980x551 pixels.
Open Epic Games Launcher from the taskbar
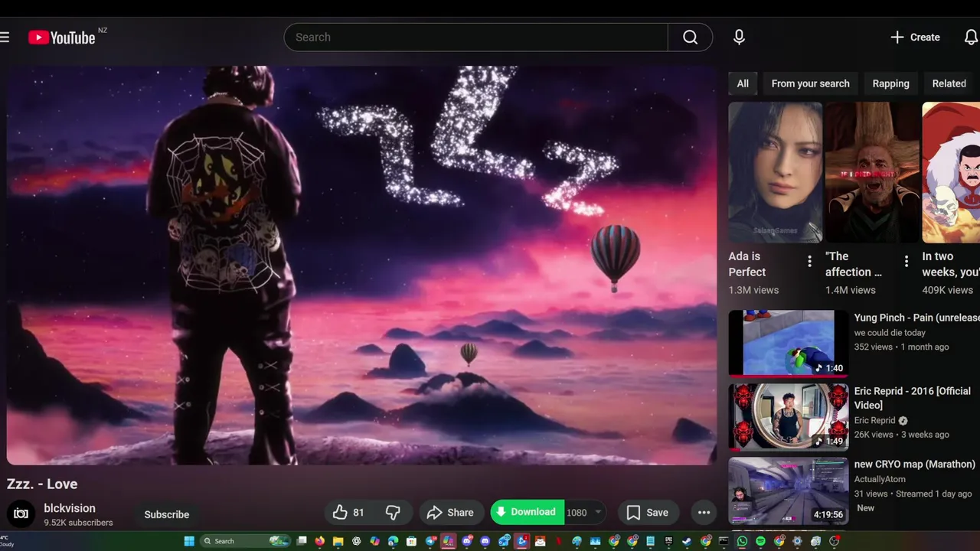(x=668, y=541)
